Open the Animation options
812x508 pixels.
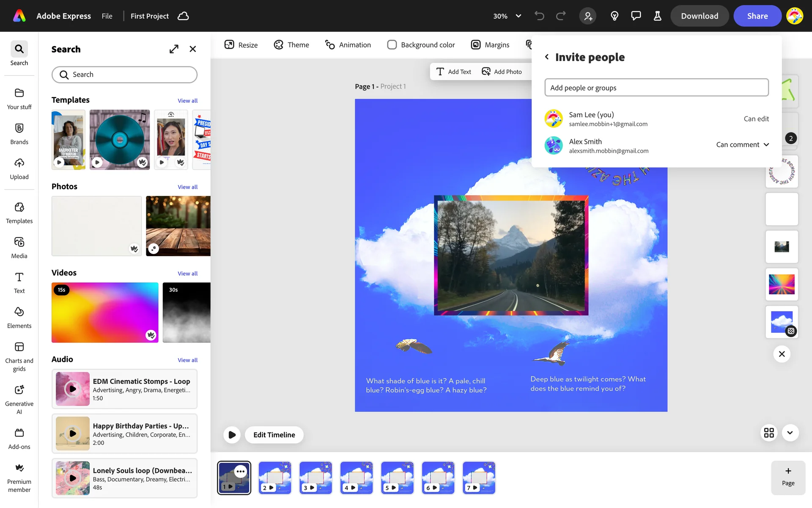[x=348, y=45]
